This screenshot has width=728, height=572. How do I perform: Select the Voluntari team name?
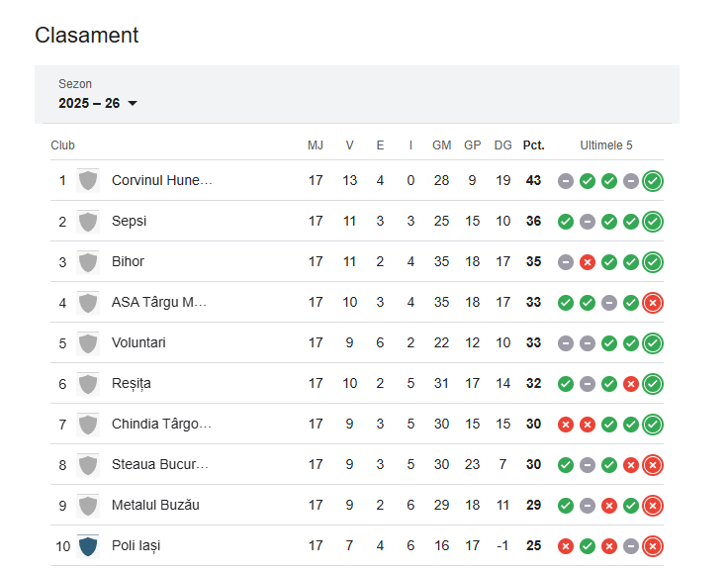[x=138, y=342]
